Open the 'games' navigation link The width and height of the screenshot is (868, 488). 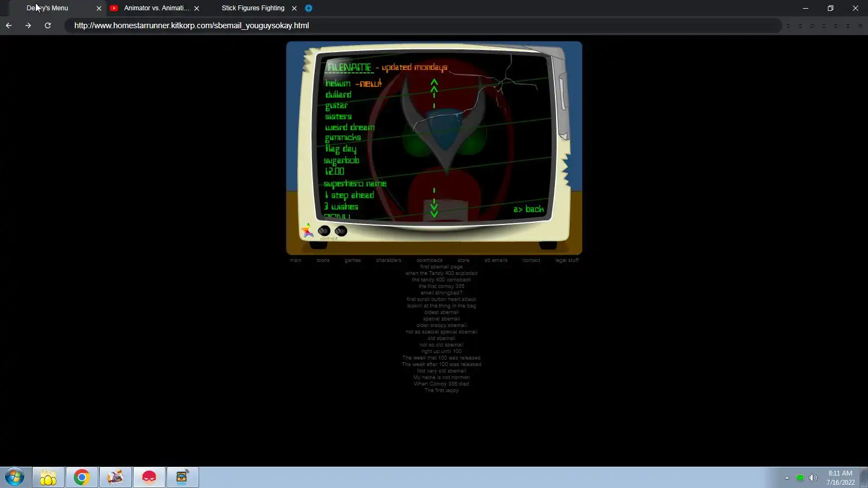(x=353, y=260)
